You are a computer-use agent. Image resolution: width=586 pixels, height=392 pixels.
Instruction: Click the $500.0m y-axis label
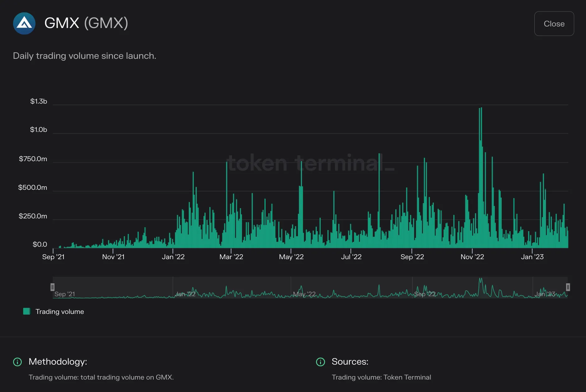click(x=33, y=187)
